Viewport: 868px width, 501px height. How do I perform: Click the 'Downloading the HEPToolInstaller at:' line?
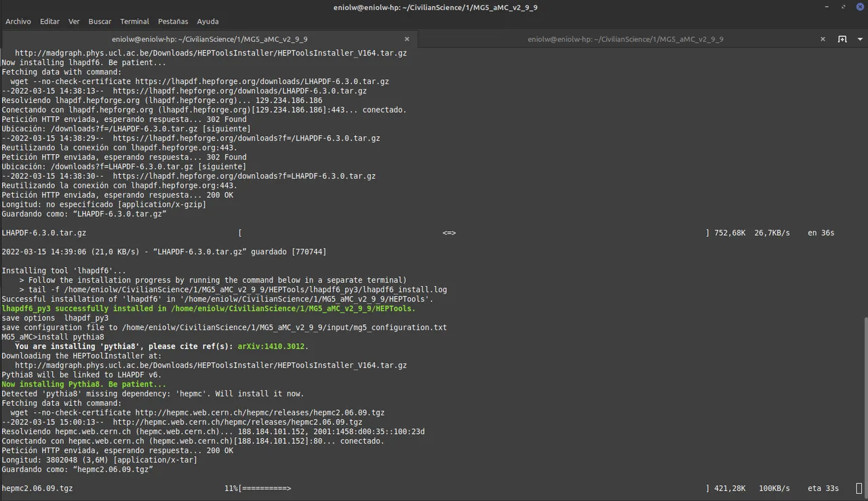(x=81, y=356)
